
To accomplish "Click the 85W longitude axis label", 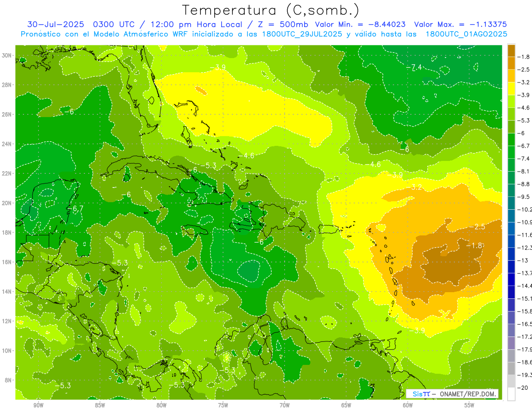I will click(100, 405).
